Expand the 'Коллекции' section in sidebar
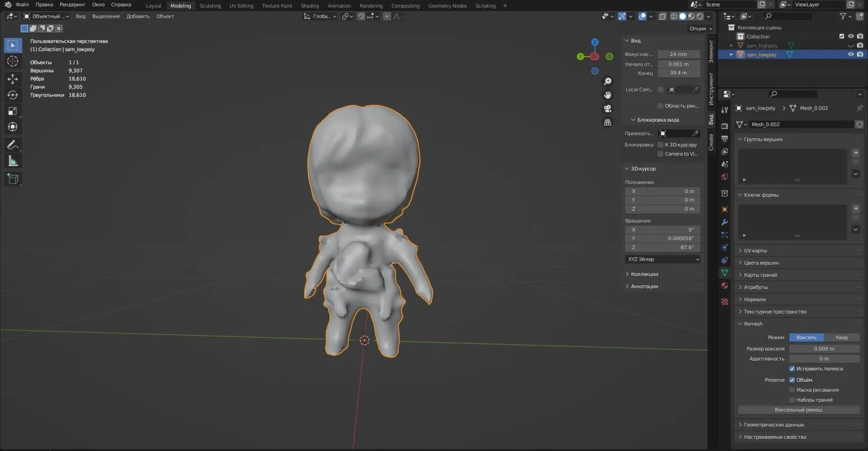The width and height of the screenshot is (868, 451). (644, 274)
